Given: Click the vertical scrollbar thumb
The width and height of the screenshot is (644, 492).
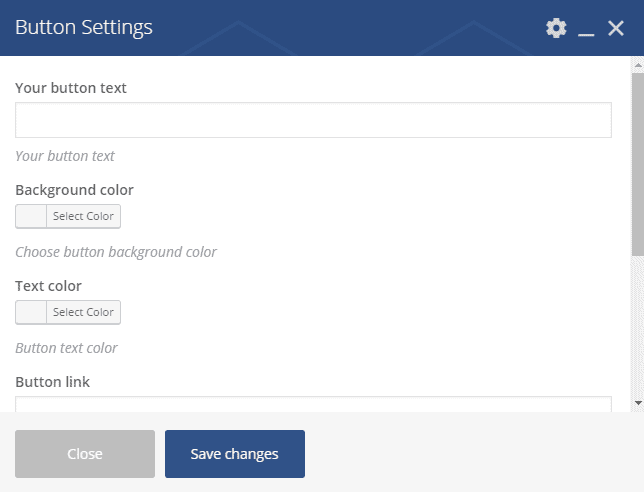Looking at the screenshot, I should pyautogui.click(x=637, y=160).
